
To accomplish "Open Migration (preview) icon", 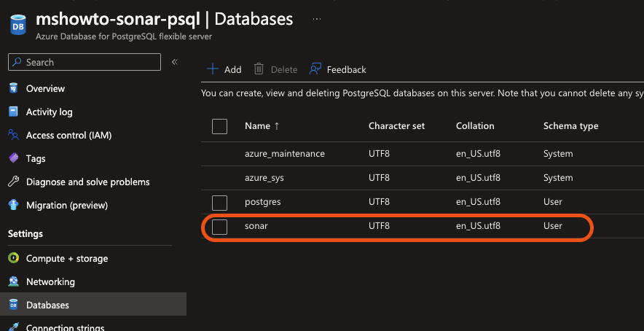I will (x=13, y=205).
